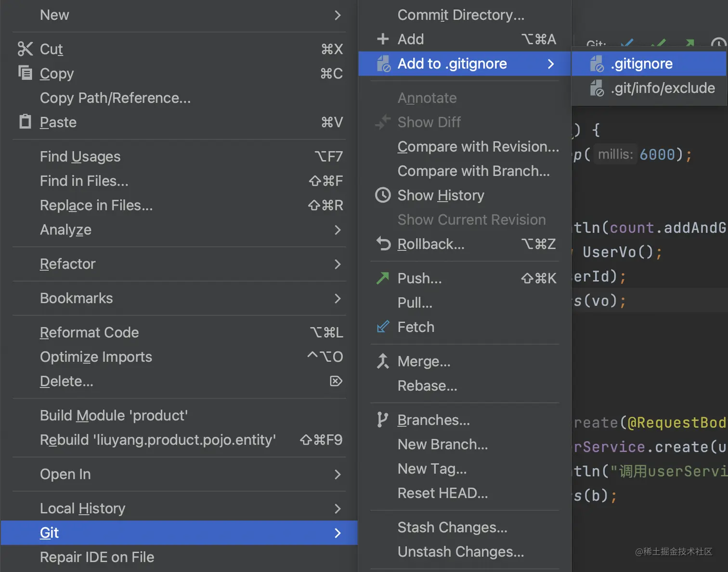Screen dimensions: 728x572
Task: Click the Paste clipboard icon
Action: (x=25, y=122)
